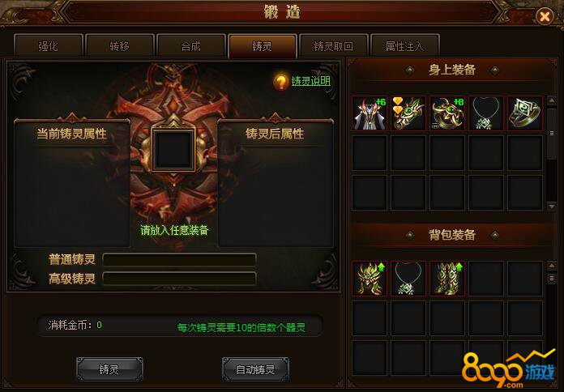
Task: Click the 铸灵 button
Action: (109, 369)
